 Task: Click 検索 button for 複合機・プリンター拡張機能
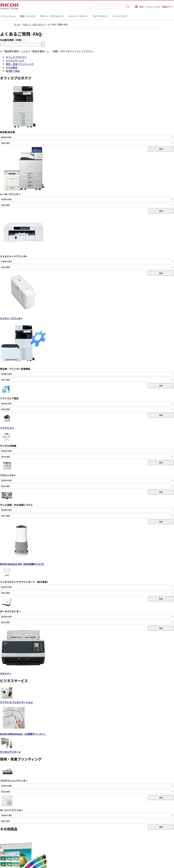tap(161, 386)
